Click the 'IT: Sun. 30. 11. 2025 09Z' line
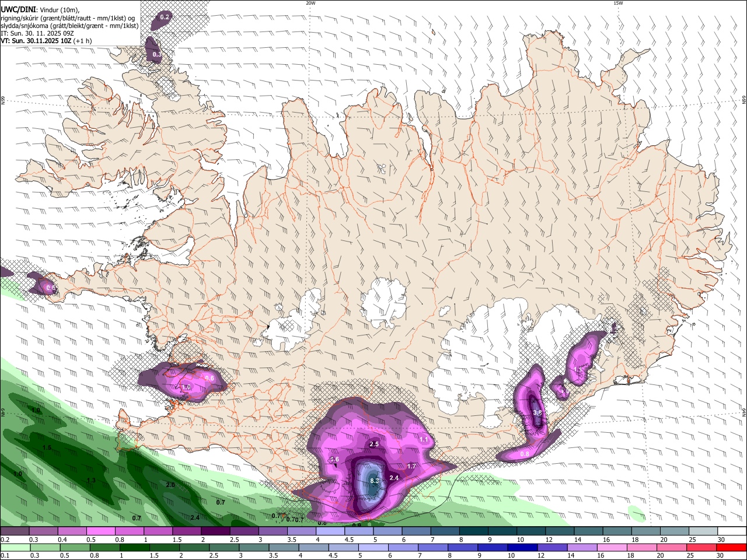The width and height of the screenshot is (747, 560). click(37, 33)
